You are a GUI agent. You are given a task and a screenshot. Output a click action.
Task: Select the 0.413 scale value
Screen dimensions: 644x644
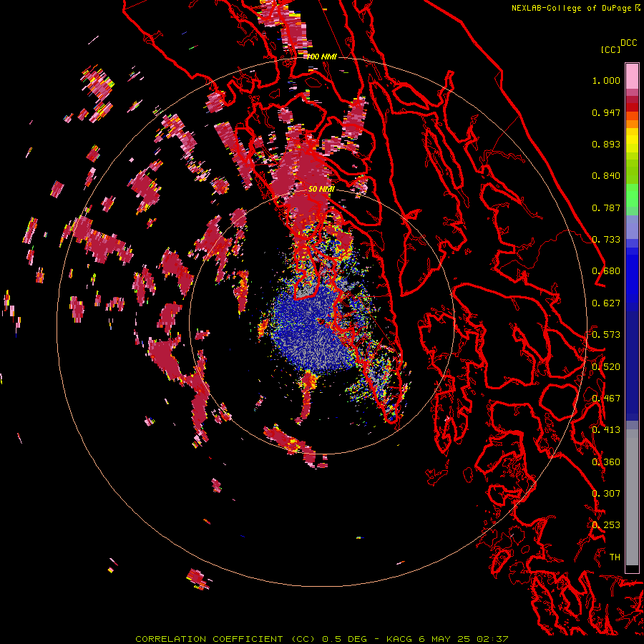point(606,430)
